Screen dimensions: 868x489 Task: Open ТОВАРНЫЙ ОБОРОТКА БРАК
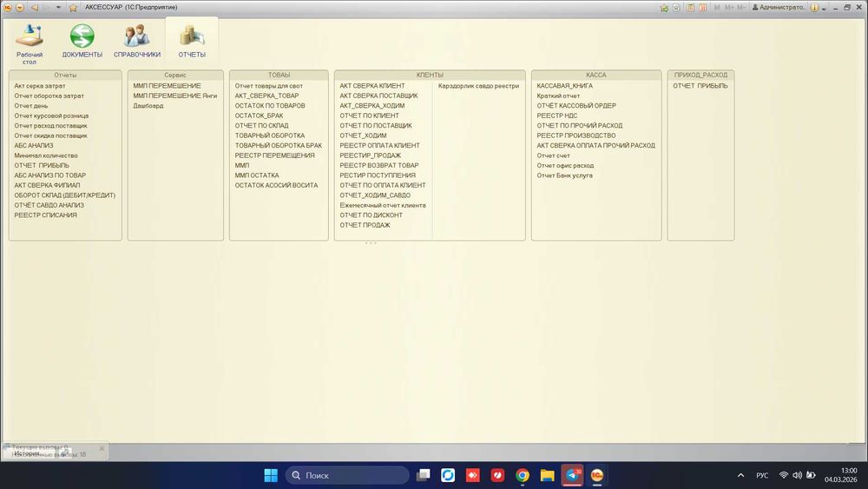point(278,146)
